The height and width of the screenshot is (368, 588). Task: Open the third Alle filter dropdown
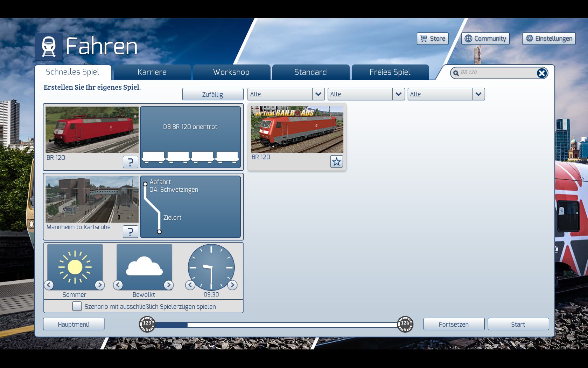coord(446,94)
